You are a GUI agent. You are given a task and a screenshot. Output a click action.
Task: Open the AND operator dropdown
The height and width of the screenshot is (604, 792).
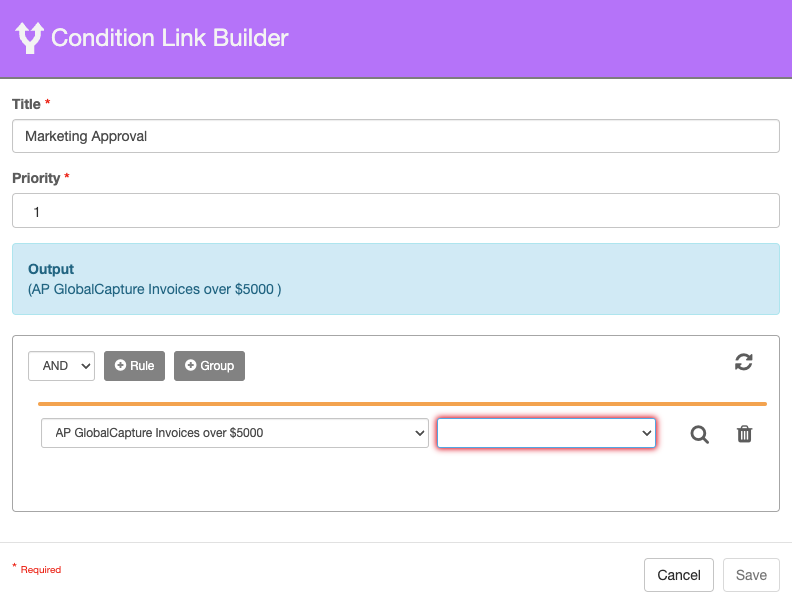61,366
